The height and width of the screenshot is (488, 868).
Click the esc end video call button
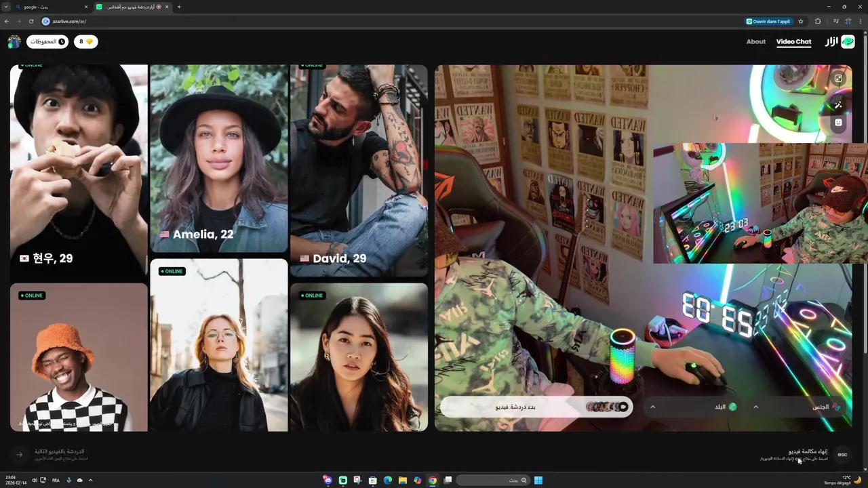tap(842, 454)
